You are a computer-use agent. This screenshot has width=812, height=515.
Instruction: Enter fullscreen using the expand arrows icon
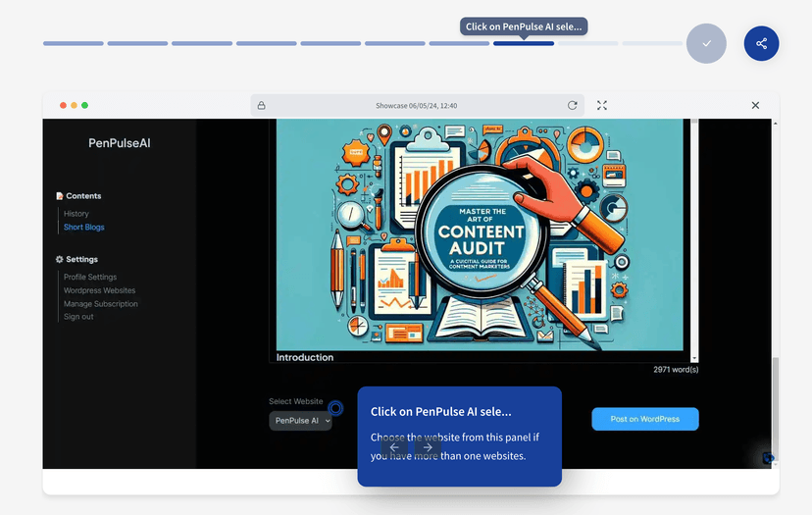602,105
